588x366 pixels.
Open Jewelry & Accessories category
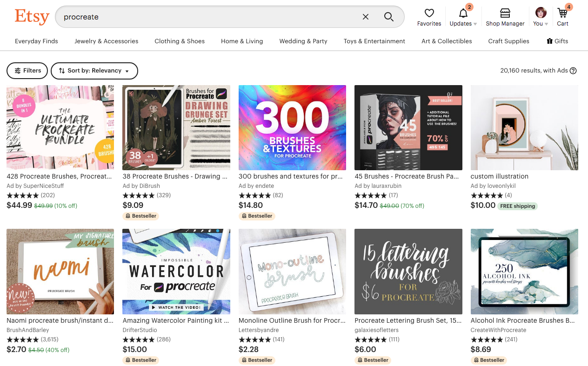point(107,41)
